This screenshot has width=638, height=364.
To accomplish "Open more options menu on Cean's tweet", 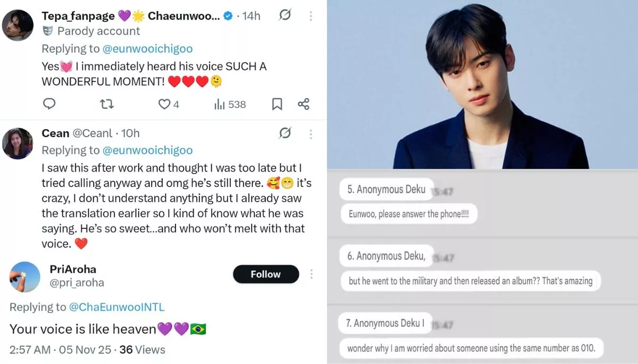I will pos(311,133).
